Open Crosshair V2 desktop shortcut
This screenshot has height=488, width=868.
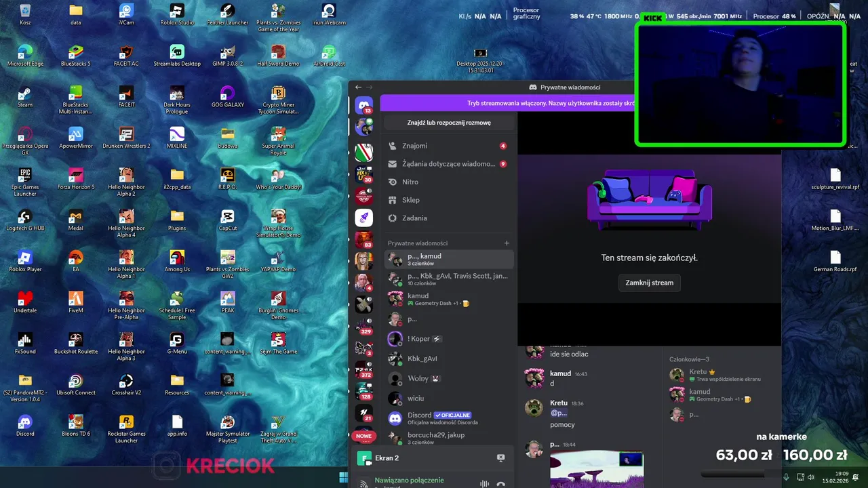coord(126,384)
